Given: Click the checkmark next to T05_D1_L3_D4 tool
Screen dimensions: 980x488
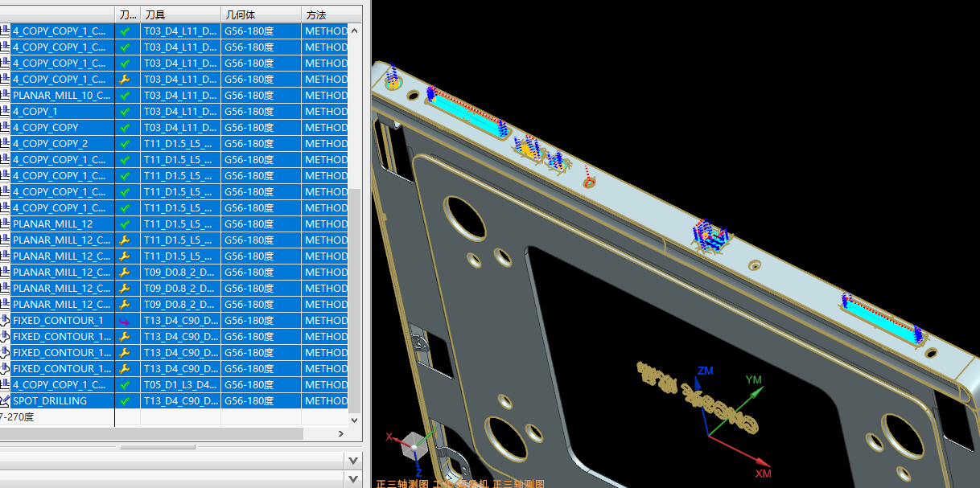Looking at the screenshot, I should (125, 384).
